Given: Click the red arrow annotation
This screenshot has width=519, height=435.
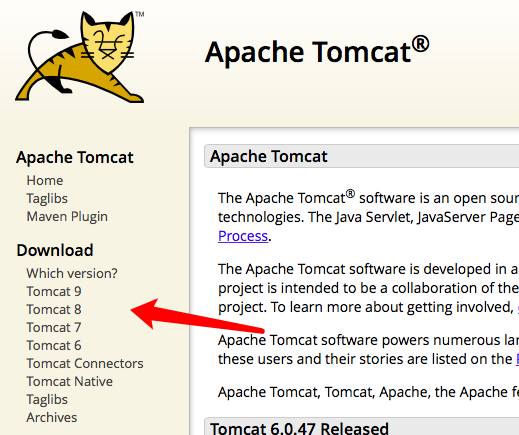Looking at the screenshot, I should pyautogui.click(x=197, y=316).
